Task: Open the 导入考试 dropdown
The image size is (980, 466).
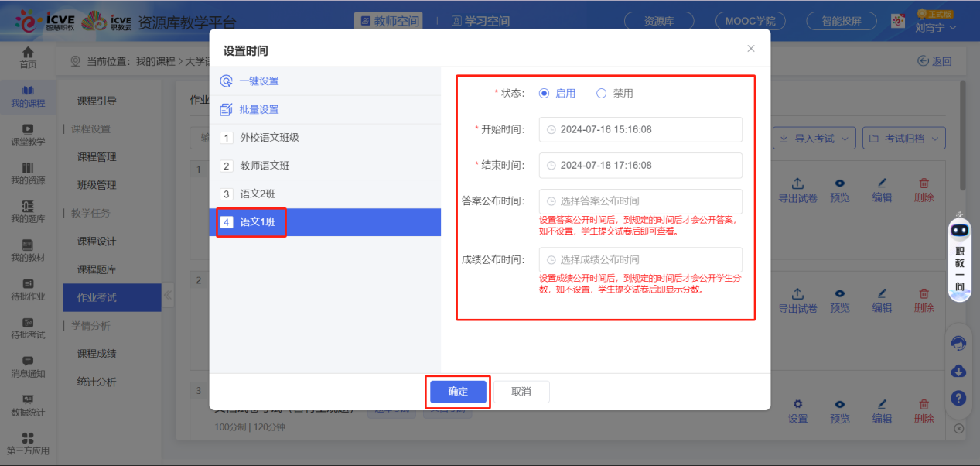Action: 814,137
